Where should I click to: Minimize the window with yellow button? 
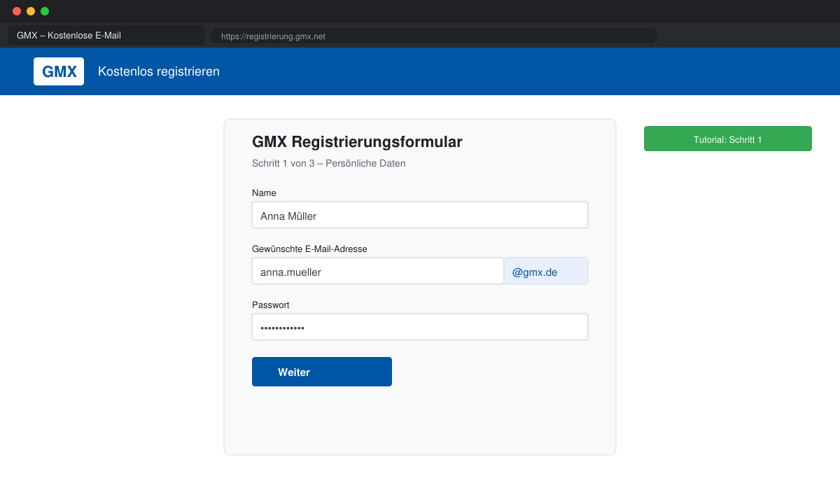pos(31,11)
